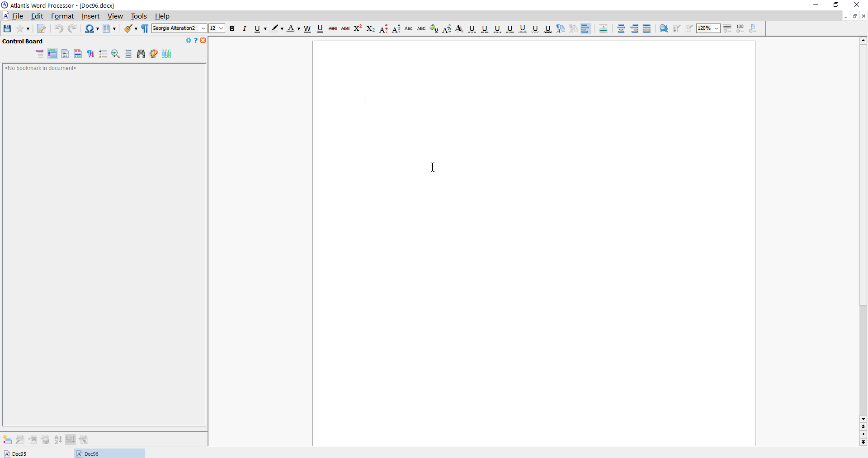This screenshot has width=868, height=458.
Task: Toggle Subscript X₂ formatting
Action: [x=371, y=28]
